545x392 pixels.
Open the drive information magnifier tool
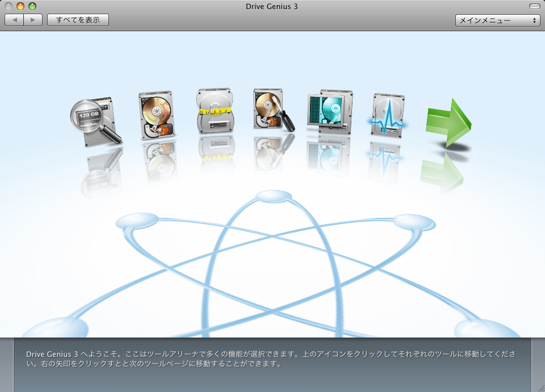(95, 121)
